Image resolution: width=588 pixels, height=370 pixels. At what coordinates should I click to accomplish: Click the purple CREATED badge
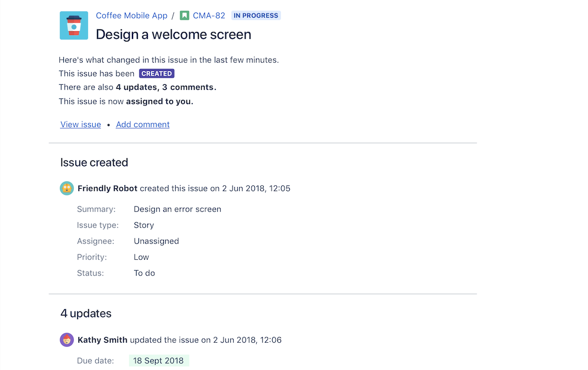click(157, 74)
